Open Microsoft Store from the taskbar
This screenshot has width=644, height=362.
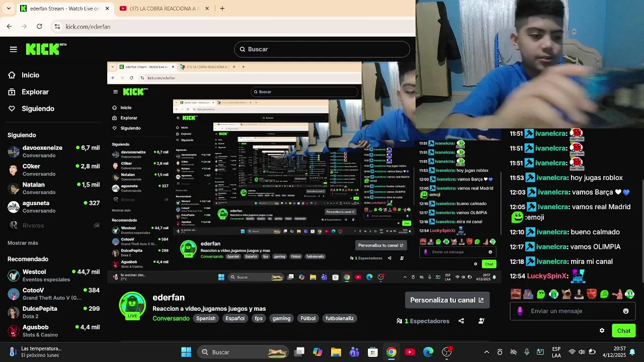click(x=373, y=352)
